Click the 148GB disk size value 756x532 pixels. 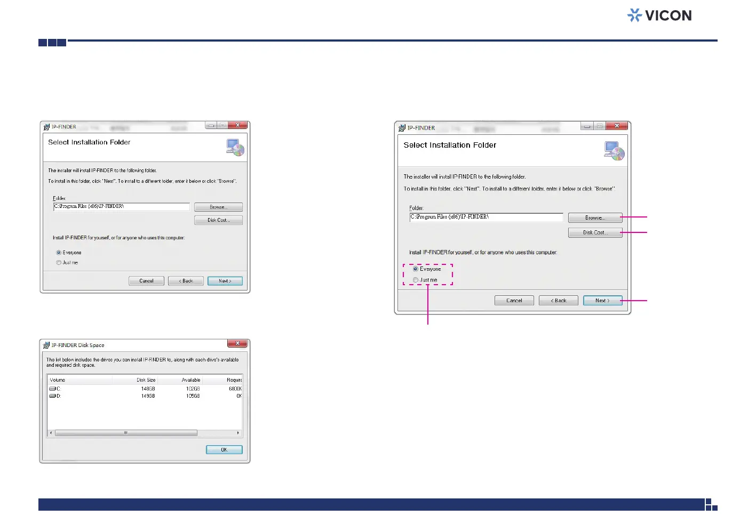[x=148, y=389]
